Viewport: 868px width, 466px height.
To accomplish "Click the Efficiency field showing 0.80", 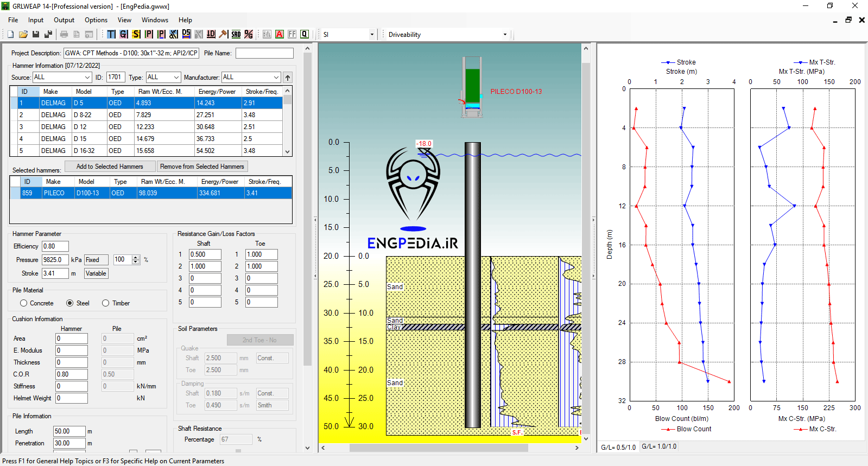I will tap(55, 246).
